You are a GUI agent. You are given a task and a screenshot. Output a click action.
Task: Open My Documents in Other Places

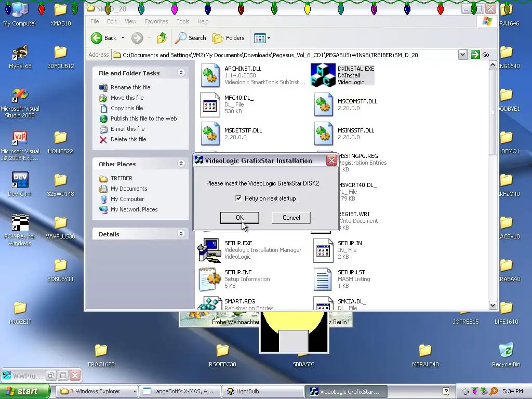(x=129, y=189)
